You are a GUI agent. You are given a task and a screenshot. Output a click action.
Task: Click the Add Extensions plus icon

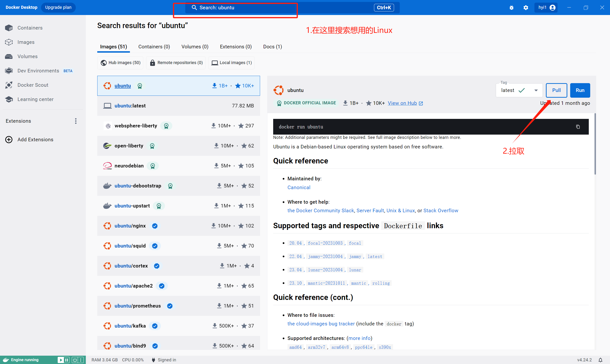(x=9, y=140)
